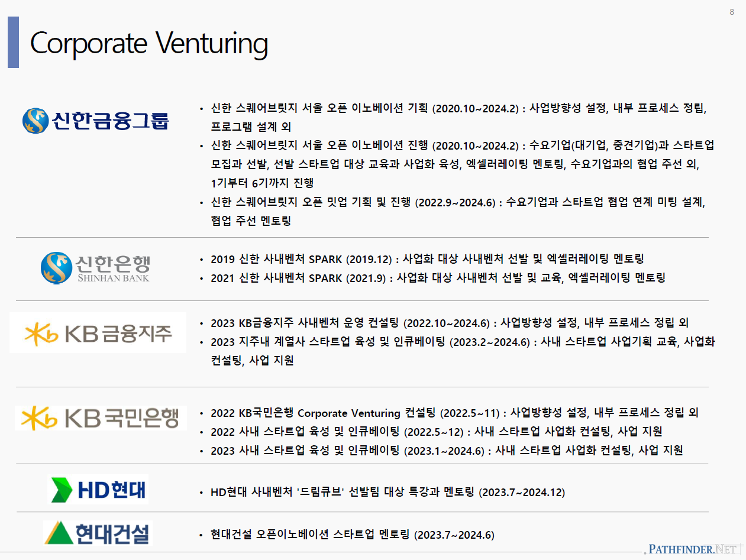Select the KB국민은행 logo image

coord(101,417)
